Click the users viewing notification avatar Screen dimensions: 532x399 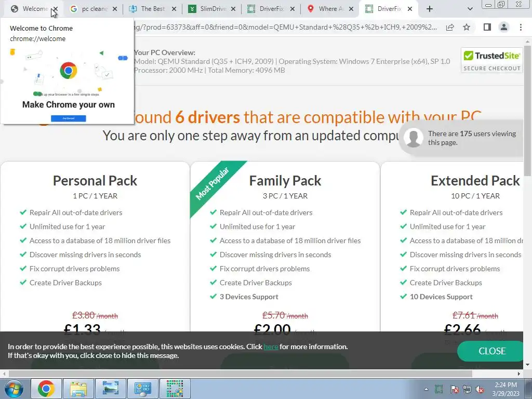(413, 138)
